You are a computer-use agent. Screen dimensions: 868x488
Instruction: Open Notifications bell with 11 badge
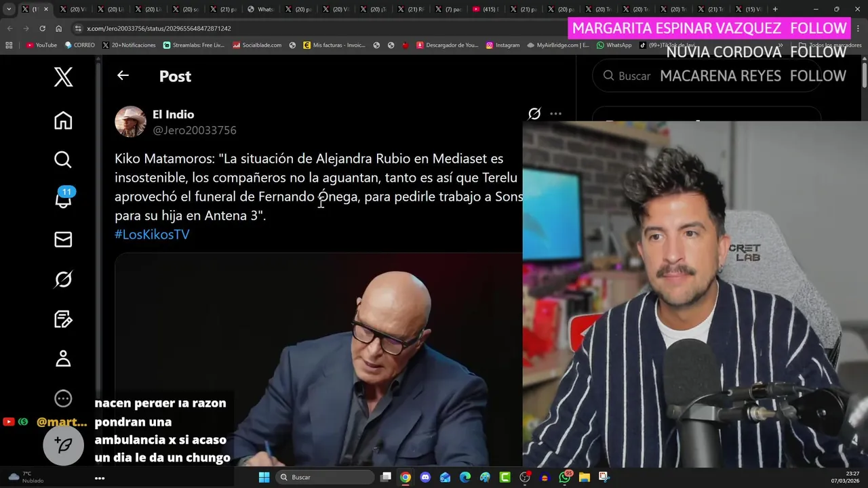[x=64, y=198]
